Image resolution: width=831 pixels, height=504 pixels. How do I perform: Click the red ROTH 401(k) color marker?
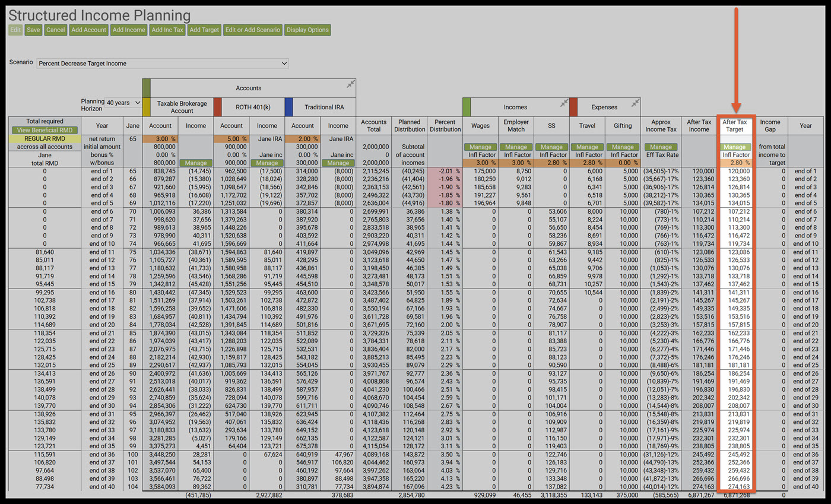pyautogui.click(x=217, y=107)
